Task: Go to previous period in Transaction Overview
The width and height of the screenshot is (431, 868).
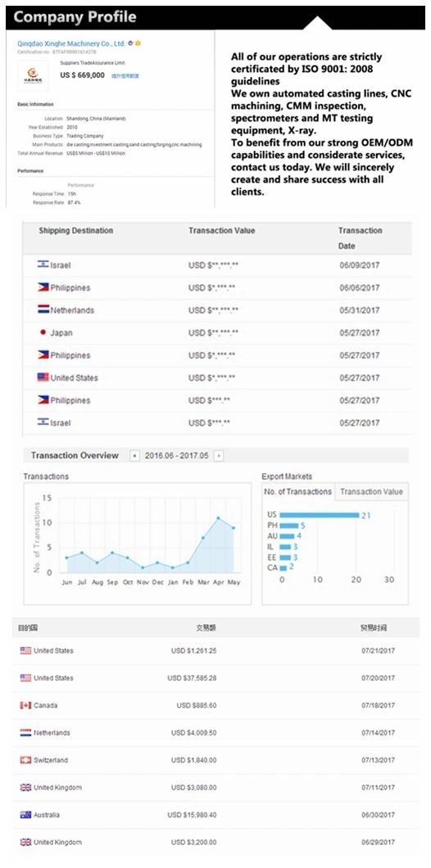Action: [x=134, y=455]
